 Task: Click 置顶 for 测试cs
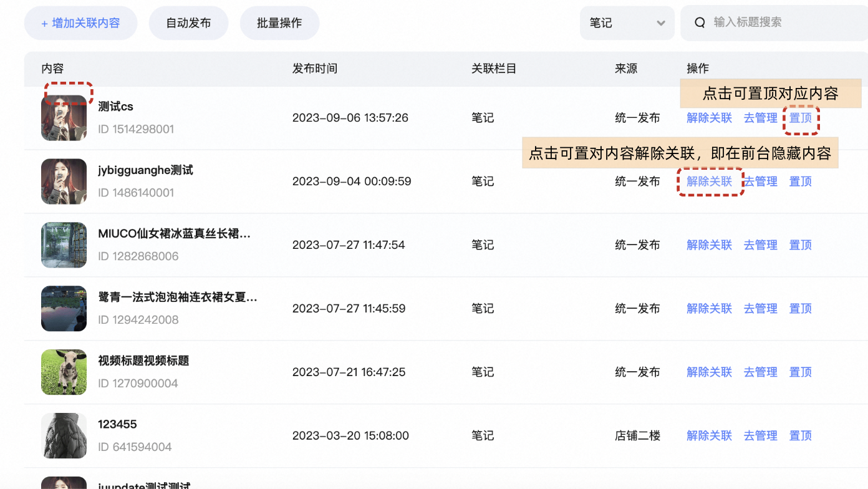click(801, 118)
